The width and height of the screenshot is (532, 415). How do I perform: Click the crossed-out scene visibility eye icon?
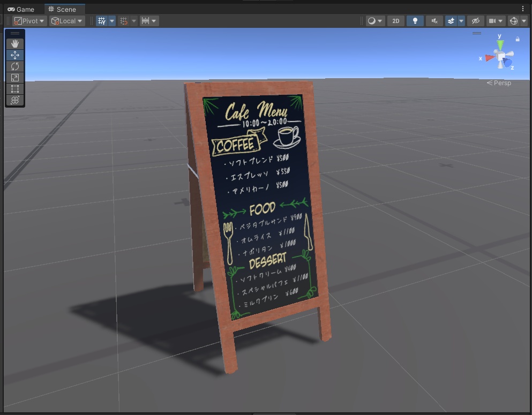(475, 21)
